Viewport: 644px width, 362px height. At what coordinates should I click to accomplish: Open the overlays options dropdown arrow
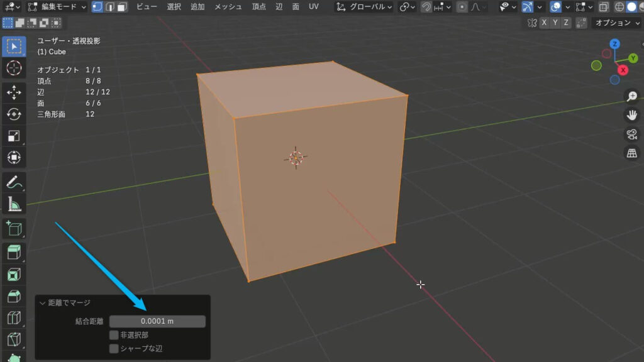coord(567,7)
